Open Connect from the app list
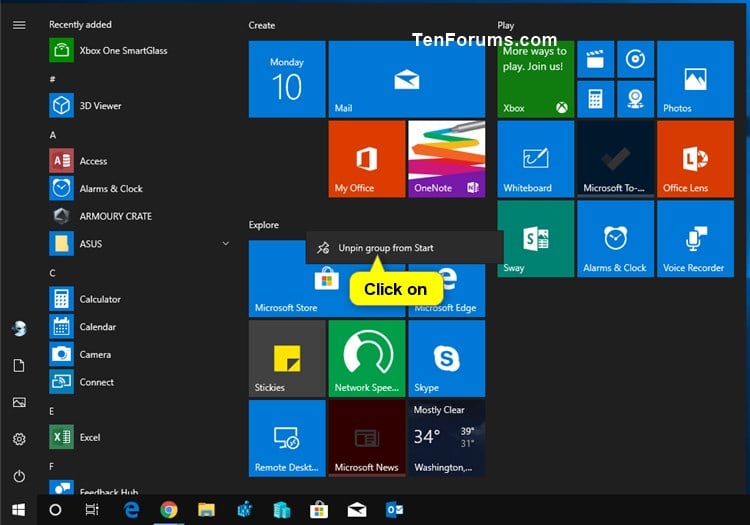The height and width of the screenshot is (525, 750). tap(139, 382)
